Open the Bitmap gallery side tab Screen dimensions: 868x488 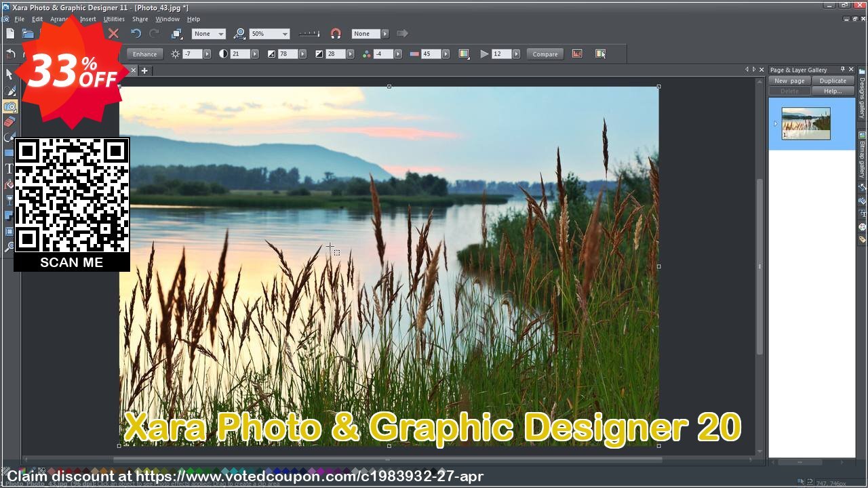862,155
